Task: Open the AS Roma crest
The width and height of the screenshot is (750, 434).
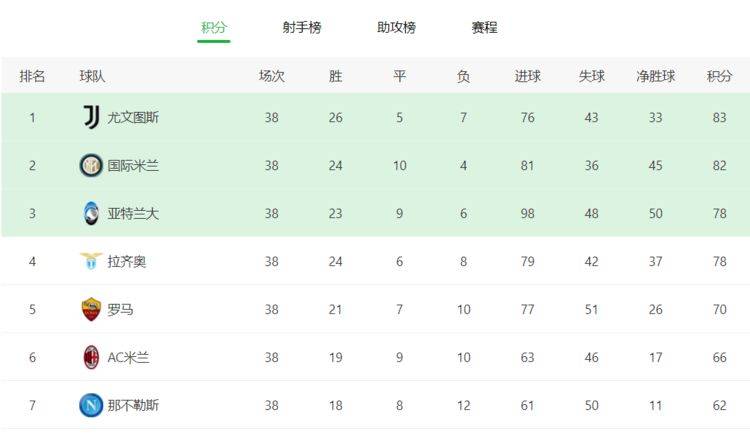Action: [91, 309]
